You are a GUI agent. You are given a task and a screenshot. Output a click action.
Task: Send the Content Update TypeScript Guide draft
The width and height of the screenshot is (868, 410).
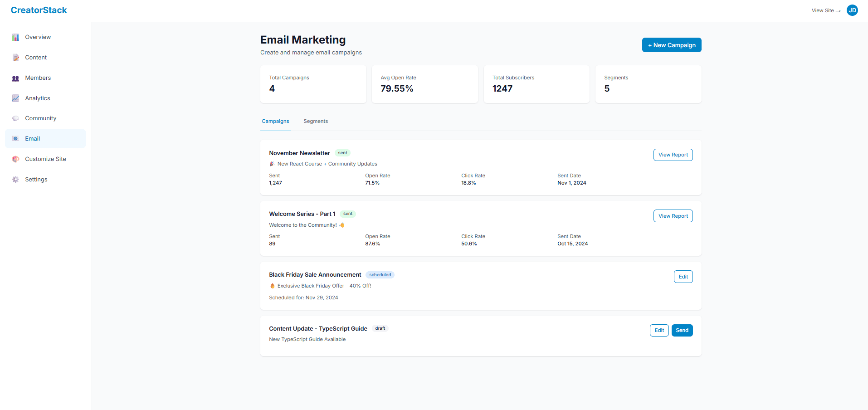point(682,330)
